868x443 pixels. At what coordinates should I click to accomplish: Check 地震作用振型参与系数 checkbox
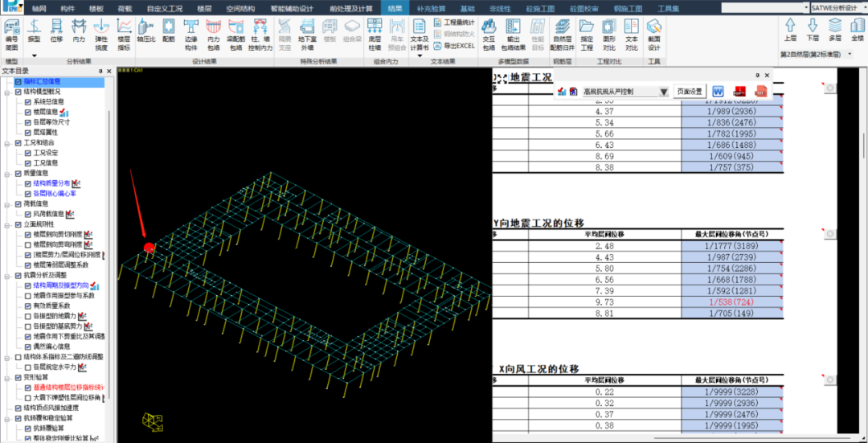click(x=28, y=296)
